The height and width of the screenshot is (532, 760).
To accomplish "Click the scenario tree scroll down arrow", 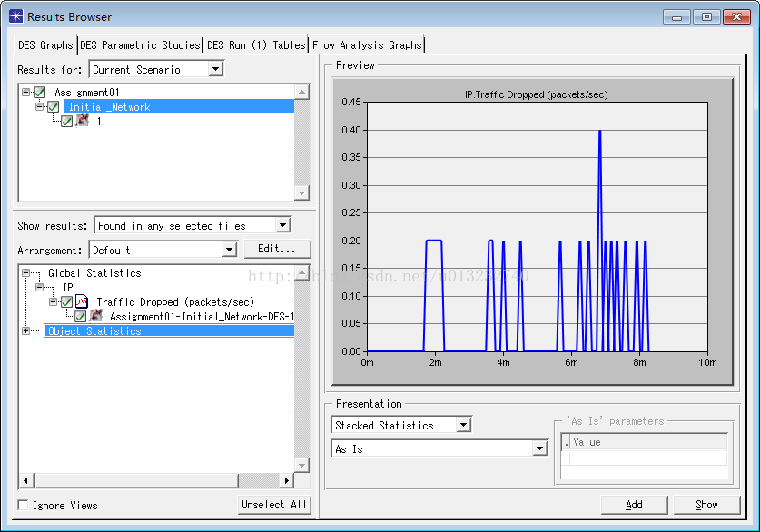I will [x=302, y=192].
